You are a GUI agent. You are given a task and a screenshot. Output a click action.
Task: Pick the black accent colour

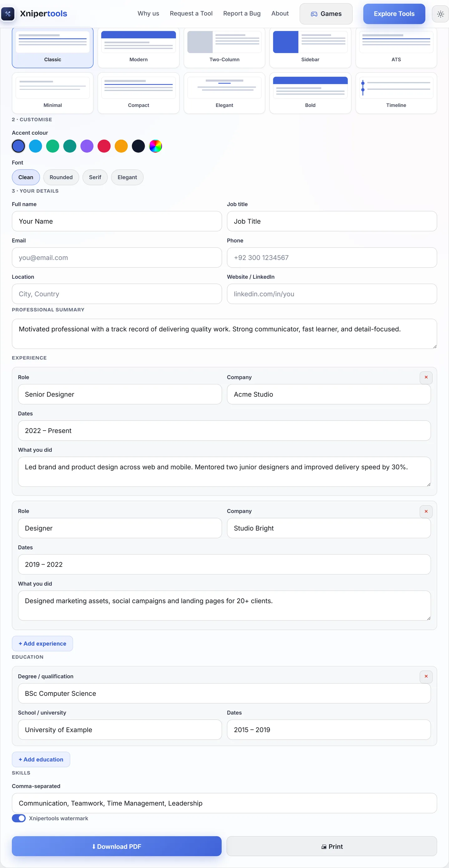click(138, 146)
